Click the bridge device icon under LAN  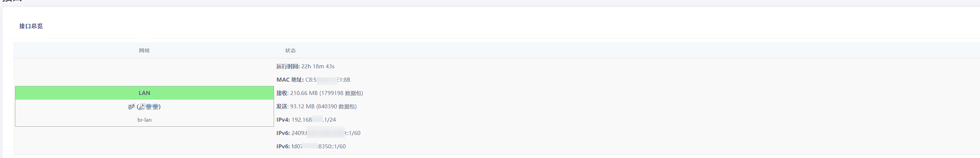point(131,107)
